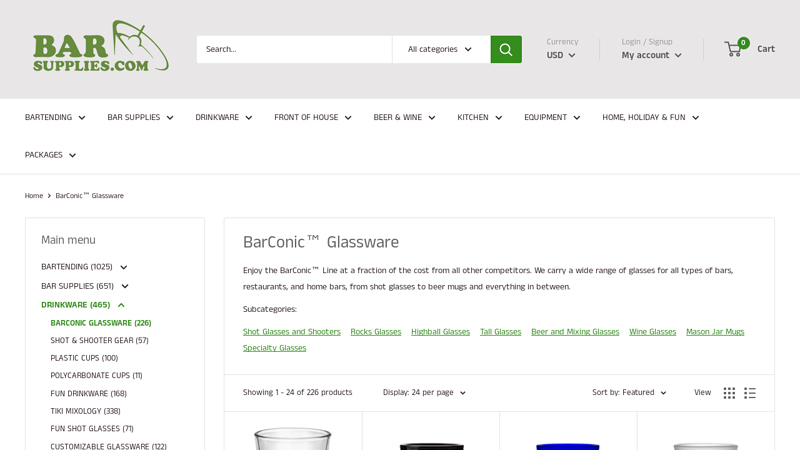Go to Home breadcrumb link
Screen dimensions: 800x450
(x=34, y=195)
